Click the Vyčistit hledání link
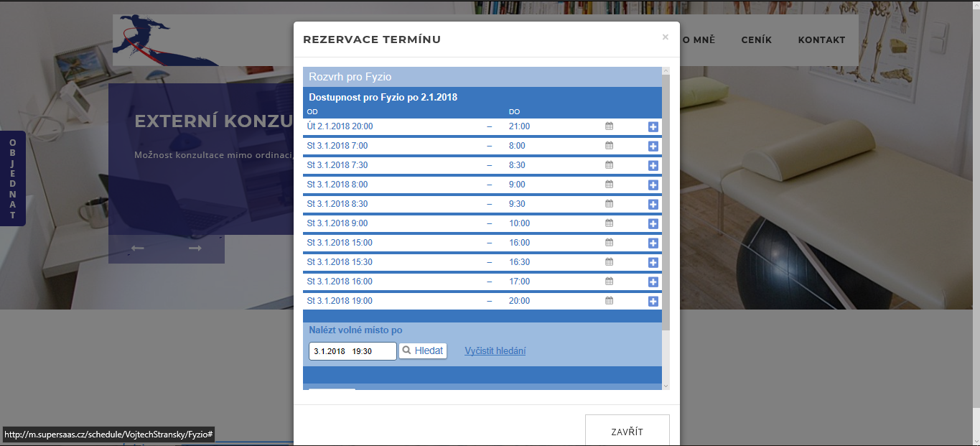The image size is (980, 446). click(x=495, y=351)
